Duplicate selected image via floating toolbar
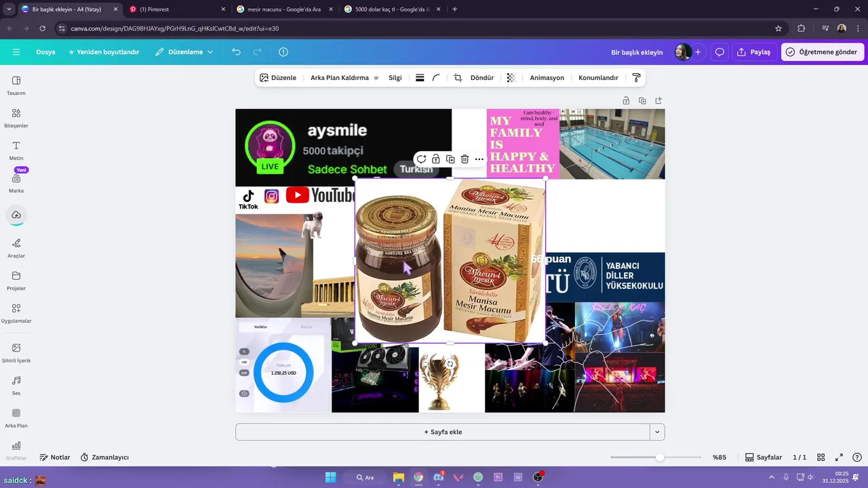 click(450, 159)
